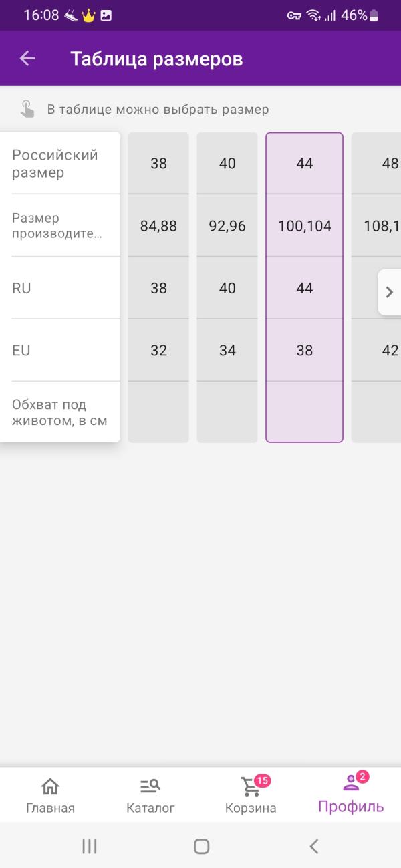Click manufacturer size 92,96 cell
Viewport: 401px width, 868px height.
tap(227, 226)
